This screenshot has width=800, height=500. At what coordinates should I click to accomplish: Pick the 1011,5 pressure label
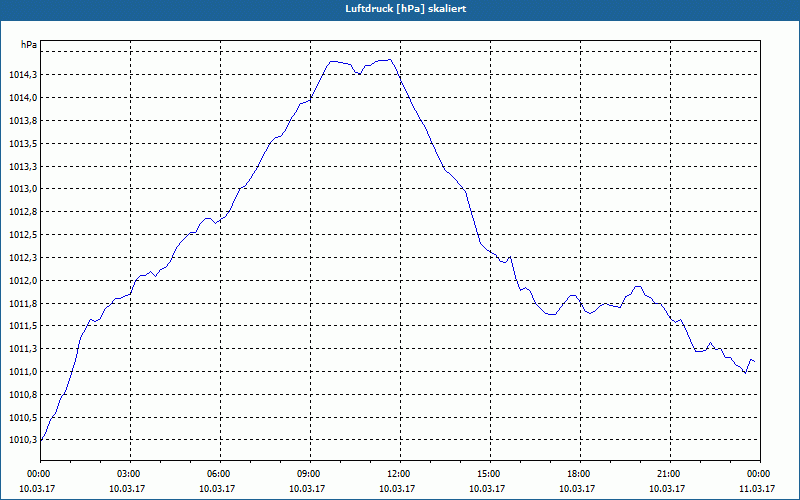click(23, 326)
